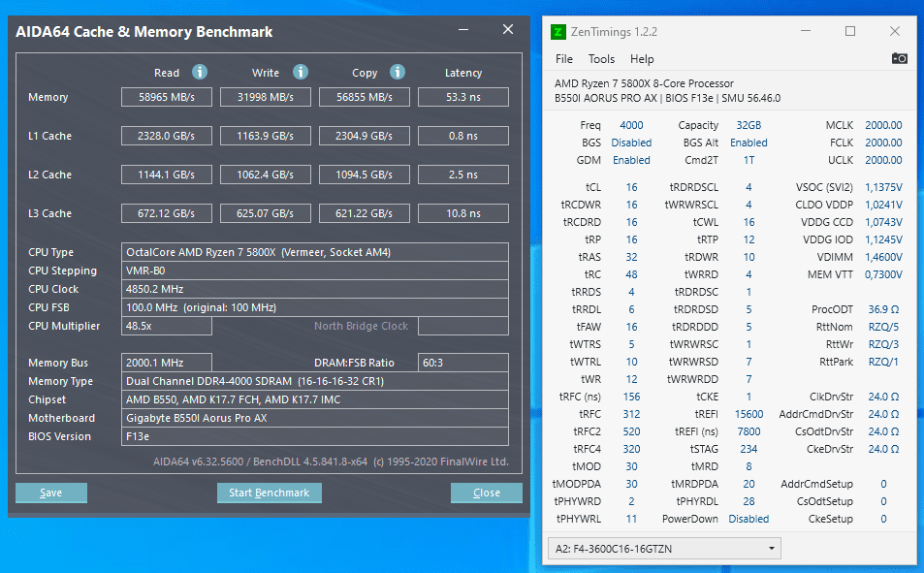Click the VSOC (SVI2) value 1,1375V

pos(883,187)
